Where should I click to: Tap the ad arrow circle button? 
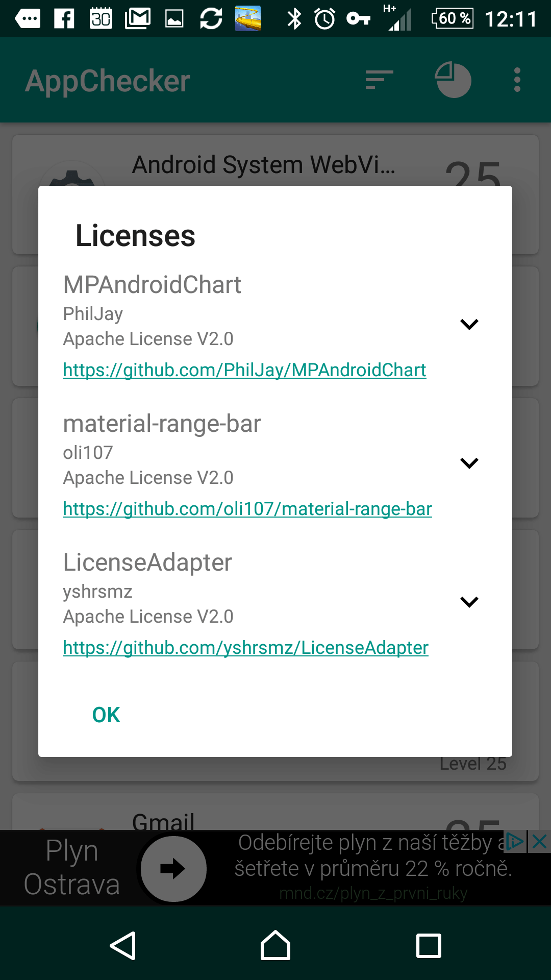(x=173, y=869)
